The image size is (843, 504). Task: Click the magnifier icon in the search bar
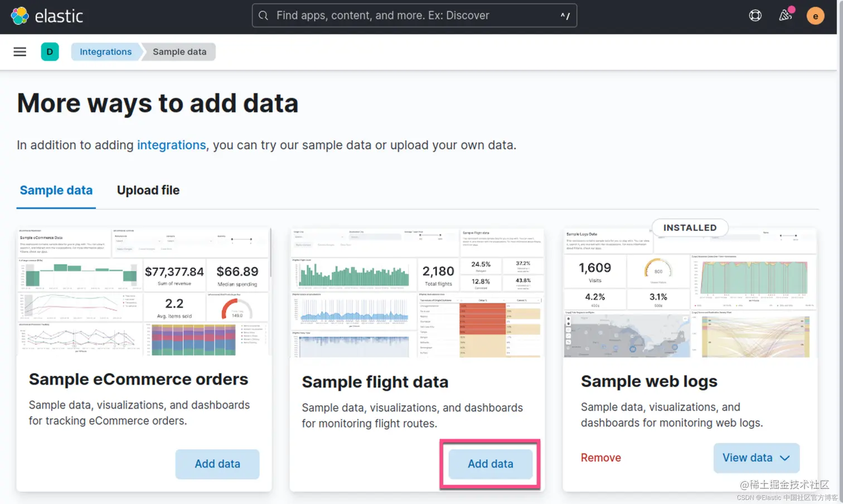(x=263, y=15)
